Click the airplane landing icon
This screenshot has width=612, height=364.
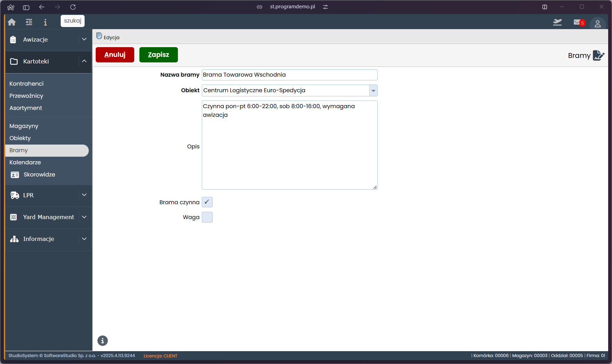[557, 23]
